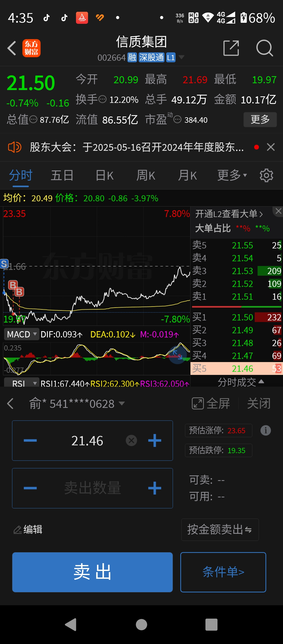283x644 pixels.
Task: Select 买1 price 21.50 row
Action: pos(237,317)
